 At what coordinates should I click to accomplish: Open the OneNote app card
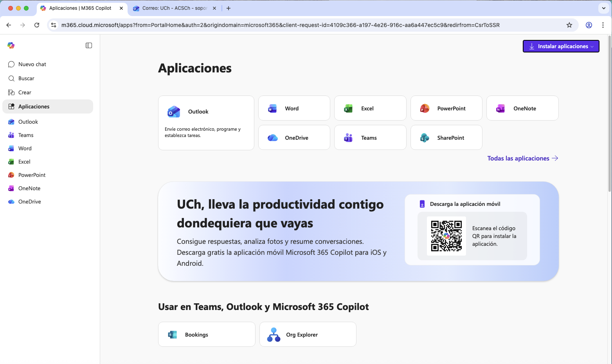click(522, 108)
